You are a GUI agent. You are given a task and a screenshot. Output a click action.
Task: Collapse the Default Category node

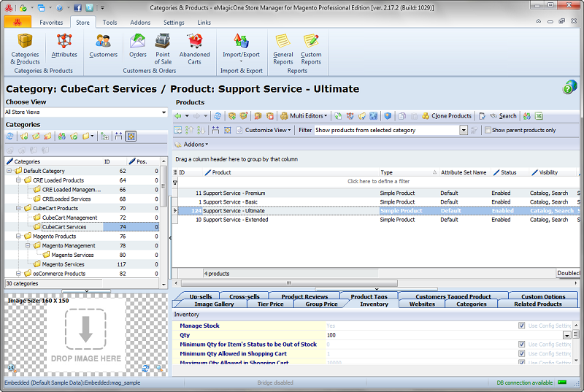coord(9,171)
